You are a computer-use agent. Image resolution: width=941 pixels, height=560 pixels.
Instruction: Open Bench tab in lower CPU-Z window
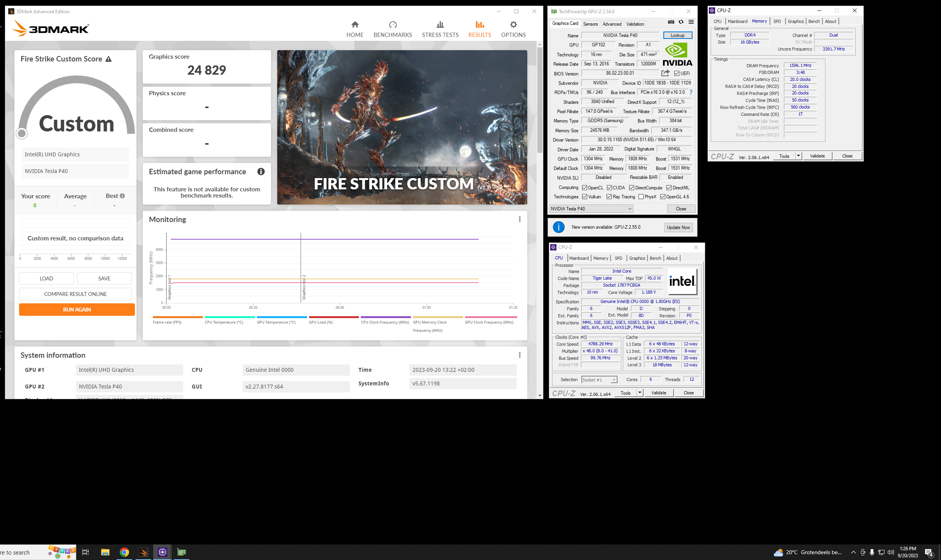(x=655, y=258)
